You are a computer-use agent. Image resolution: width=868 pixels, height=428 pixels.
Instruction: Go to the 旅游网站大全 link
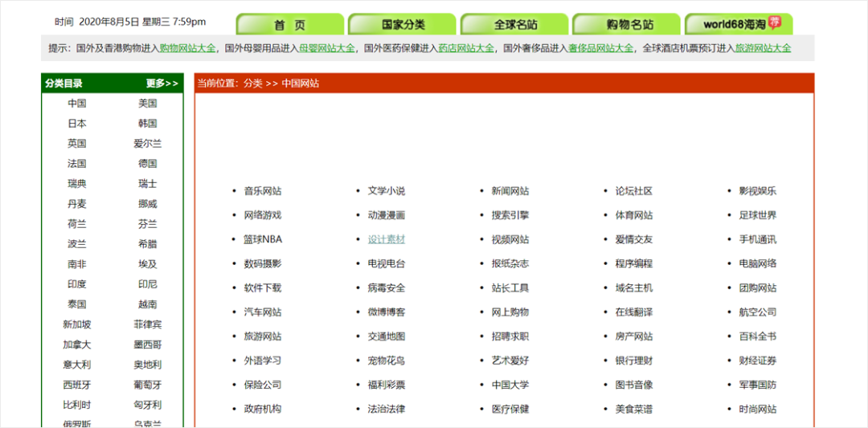pyautogui.click(x=764, y=48)
